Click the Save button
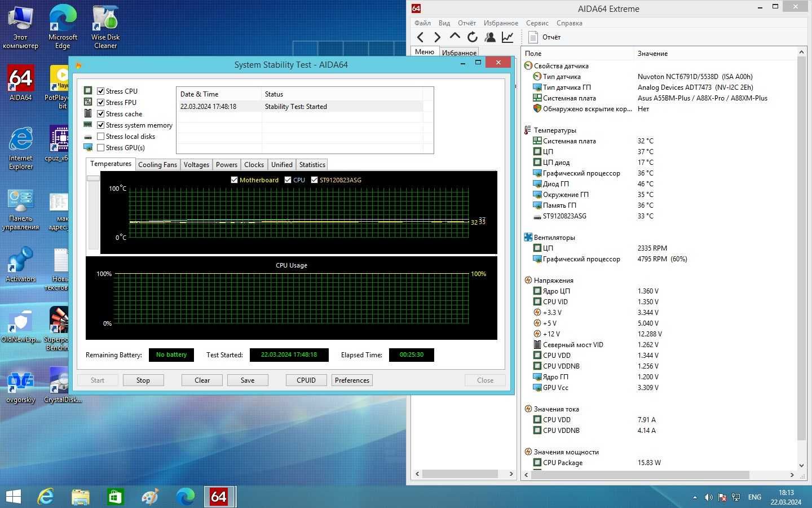Screen dimensions: 812x508 (x=248, y=380)
